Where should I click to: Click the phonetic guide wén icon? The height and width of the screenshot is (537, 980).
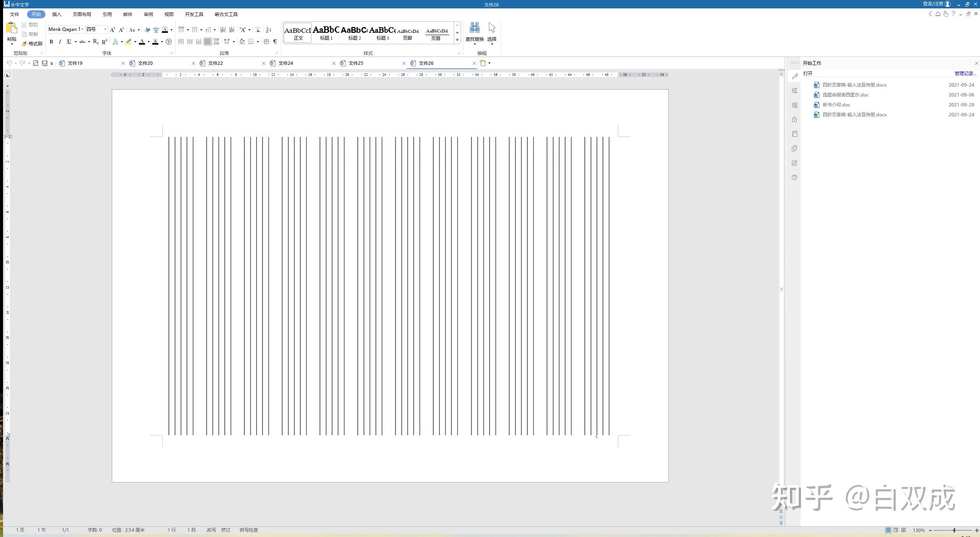[156, 30]
